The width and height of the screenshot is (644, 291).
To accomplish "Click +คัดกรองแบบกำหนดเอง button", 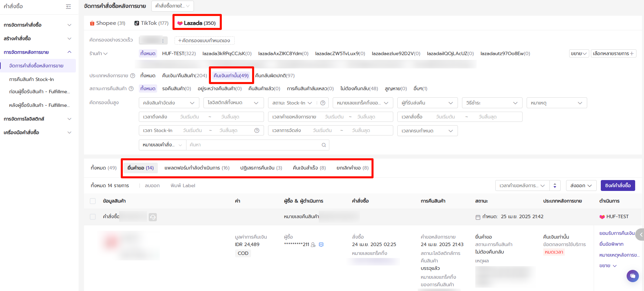I will click(x=204, y=41).
